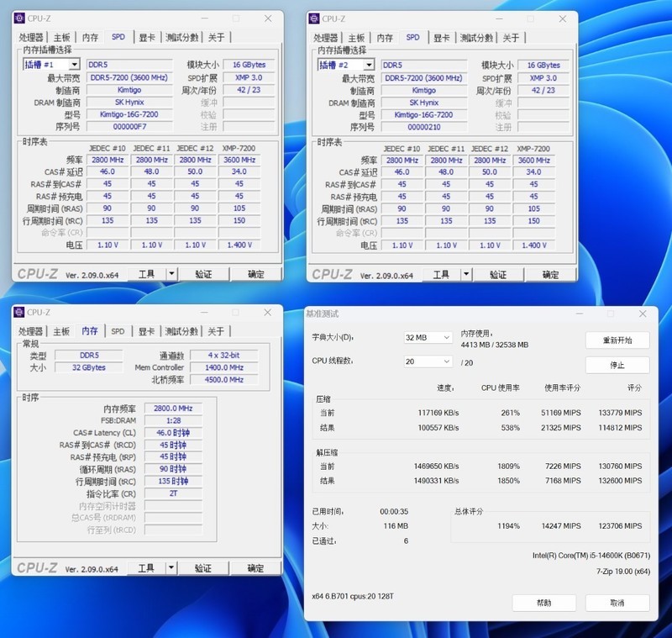Cancel the benchmark with 取消
Image resolution: width=672 pixels, height=638 pixels.
618,603
